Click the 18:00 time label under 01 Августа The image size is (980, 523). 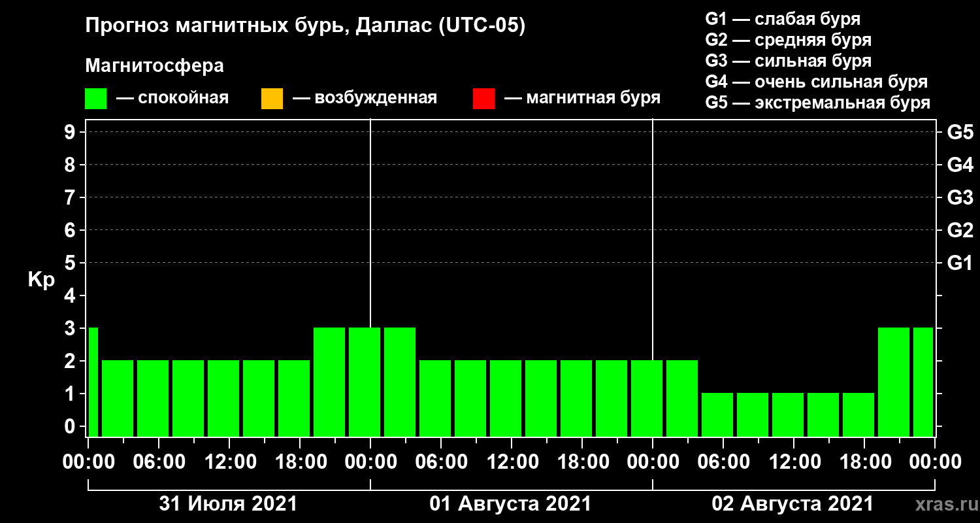click(583, 462)
